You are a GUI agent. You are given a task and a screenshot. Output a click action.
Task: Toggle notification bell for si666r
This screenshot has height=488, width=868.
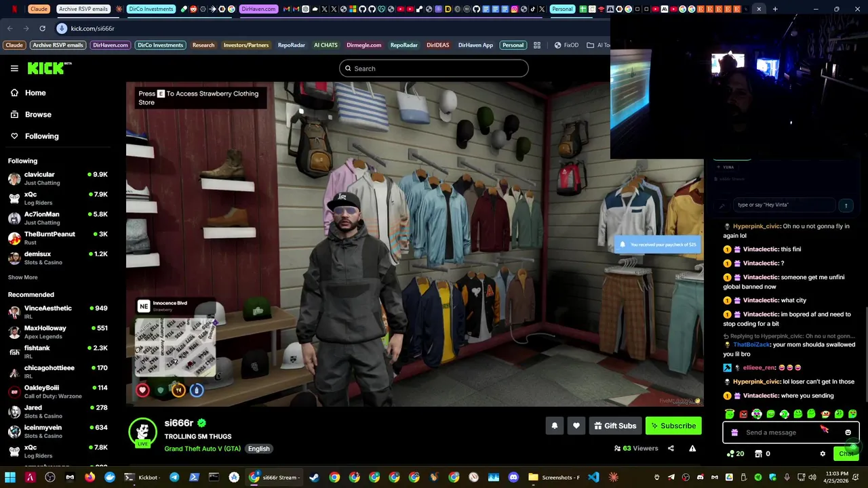(554, 426)
